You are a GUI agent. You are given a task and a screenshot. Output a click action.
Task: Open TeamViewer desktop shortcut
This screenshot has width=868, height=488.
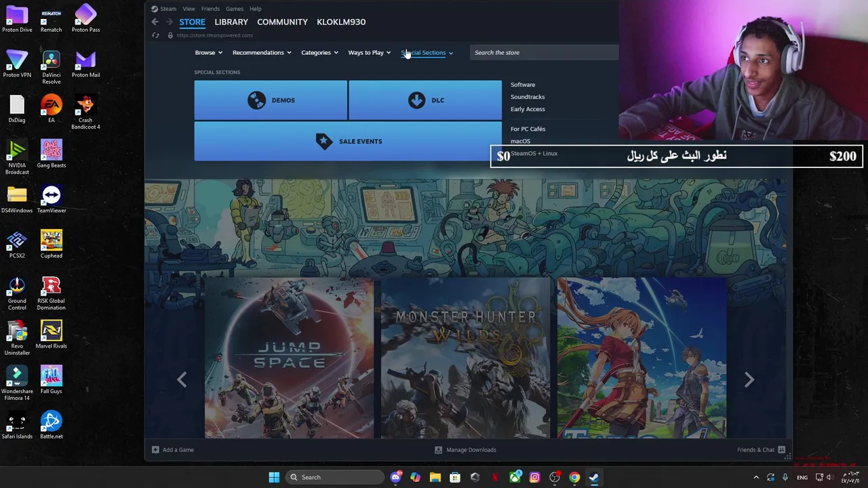pyautogui.click(x=52, y=199)
